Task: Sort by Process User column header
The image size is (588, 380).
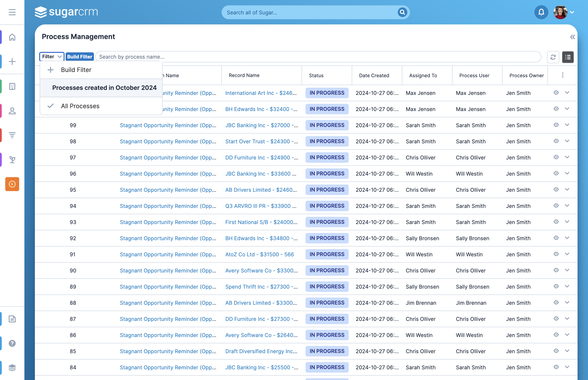Action: tap(474, 75)
